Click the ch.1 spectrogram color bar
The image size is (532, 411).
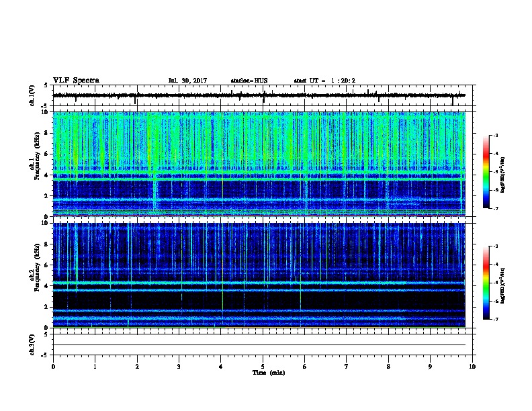pyautogui.click(x=486, y=172)
